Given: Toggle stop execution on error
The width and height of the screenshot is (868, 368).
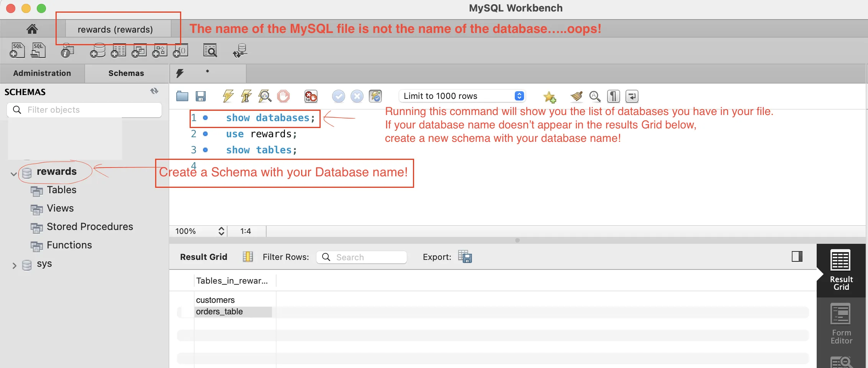Looking at the screenshot, I should click(311, 96).
